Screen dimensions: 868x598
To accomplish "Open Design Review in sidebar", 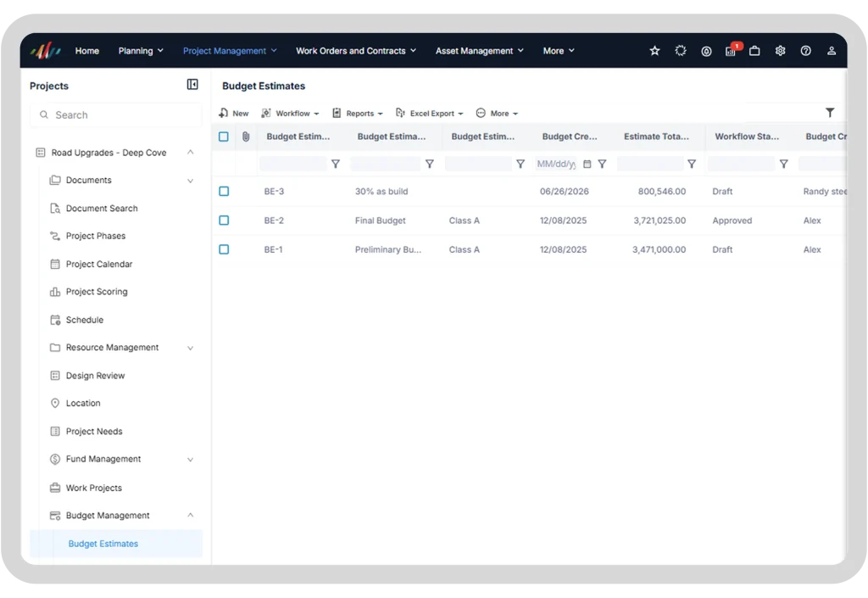I will point(87,376).
